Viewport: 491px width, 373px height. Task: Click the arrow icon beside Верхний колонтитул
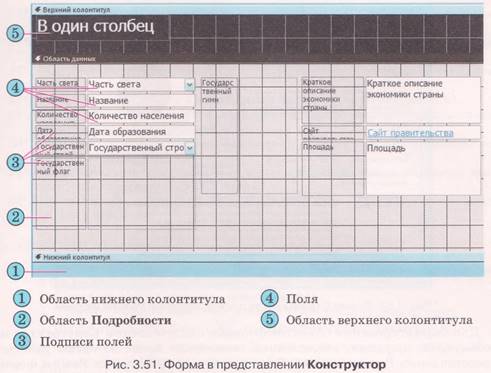[x=38, y=10]
